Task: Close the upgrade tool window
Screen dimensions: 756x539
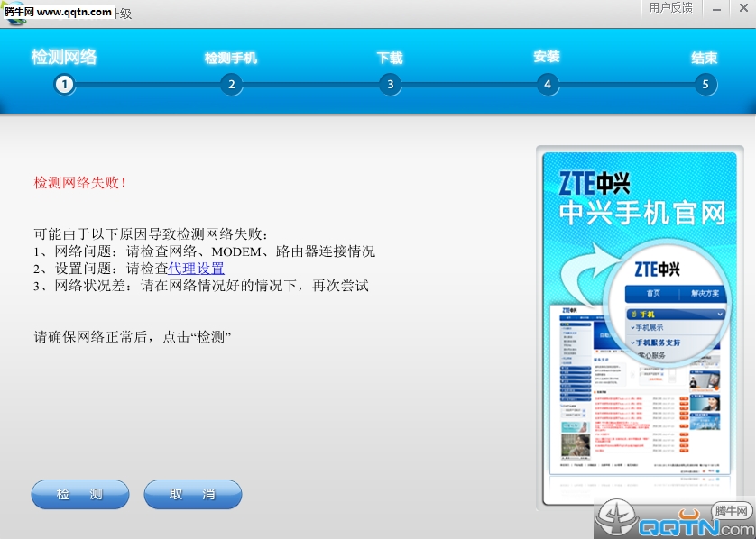Action: [744, 8]
